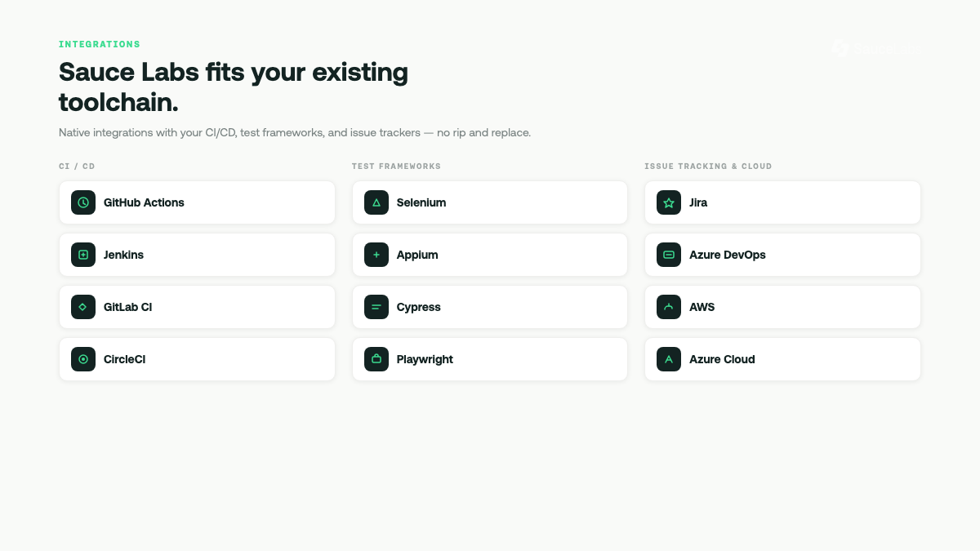980x551 pixels.
Task: Open the Jira label
Action: point(698,202)
